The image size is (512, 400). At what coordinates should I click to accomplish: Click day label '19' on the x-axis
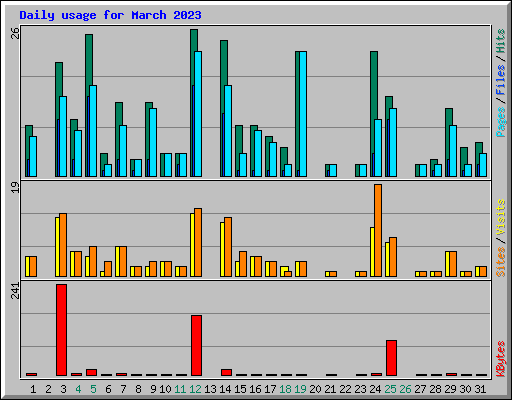300,389
